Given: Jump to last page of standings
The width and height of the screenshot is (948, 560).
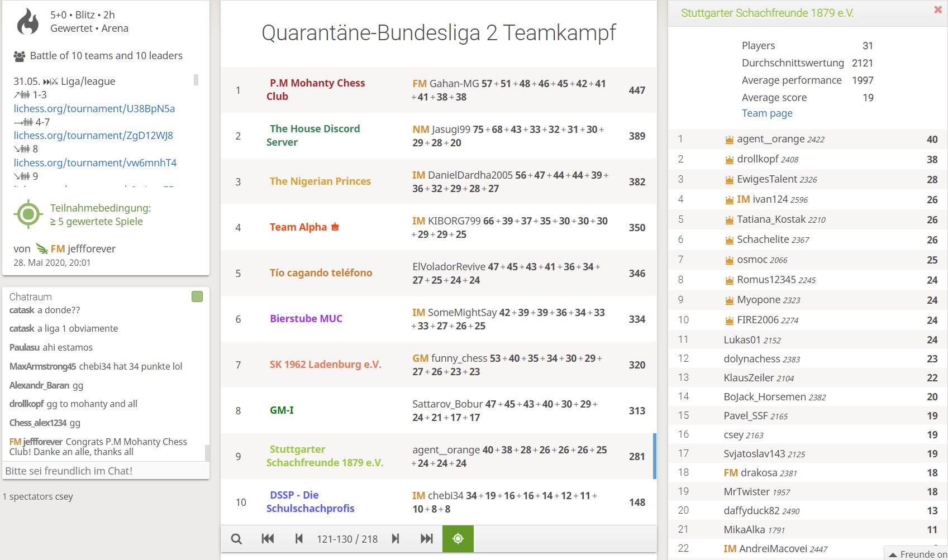Looking at the screenshot, I should [427, 539].
